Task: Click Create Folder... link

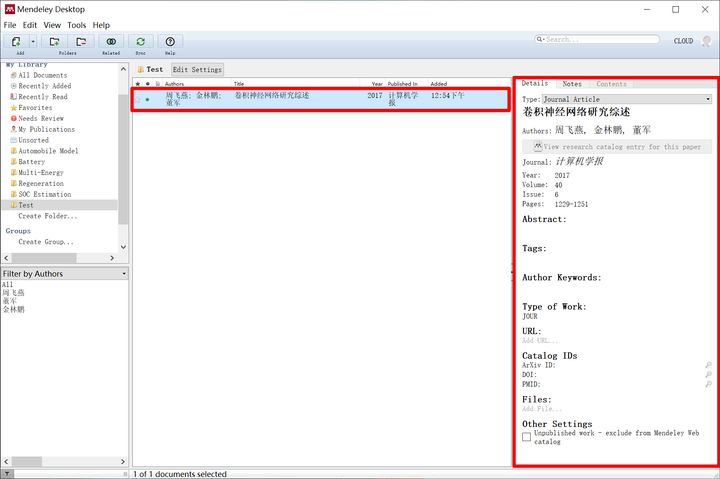Action: [48, 216]
